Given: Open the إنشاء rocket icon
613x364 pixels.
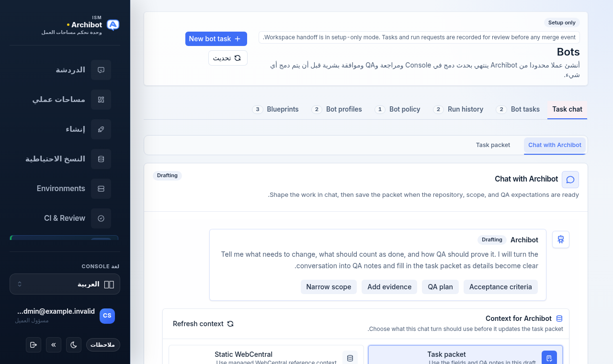Looking at the screenshot, I should (x=101, y=129).
